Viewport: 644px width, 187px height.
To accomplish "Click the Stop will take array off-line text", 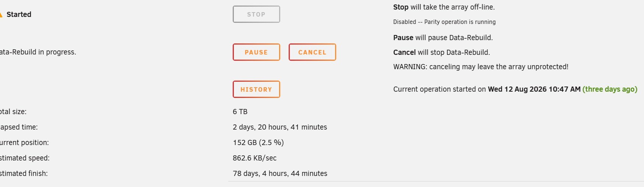I will (x=444, y=7).
